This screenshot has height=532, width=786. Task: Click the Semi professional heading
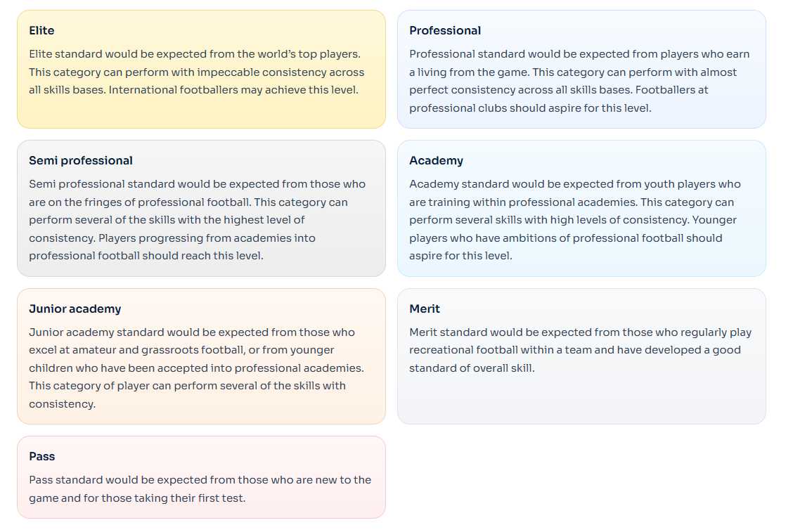tap(81, 160)
